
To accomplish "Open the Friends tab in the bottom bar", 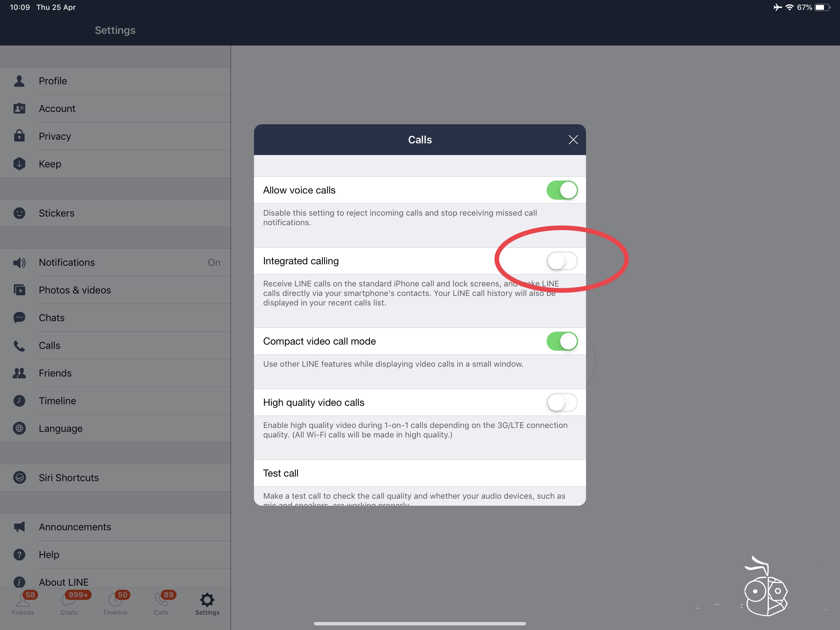I will 23,604.
